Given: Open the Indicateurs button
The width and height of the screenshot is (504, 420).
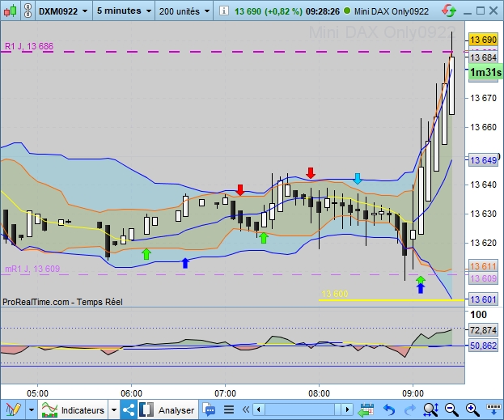Looking at the screenshot, I should click(x=73, y=409).
